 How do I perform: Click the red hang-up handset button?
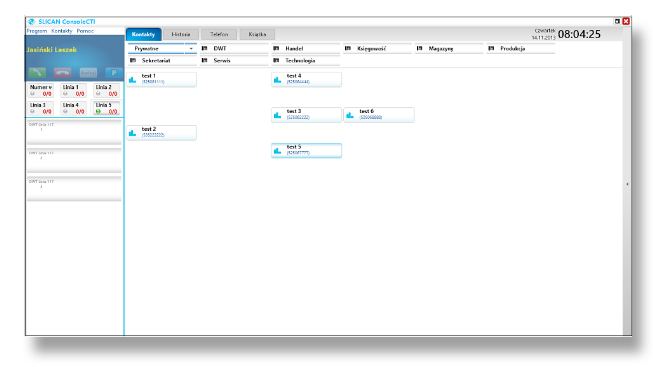coord(62,73)
